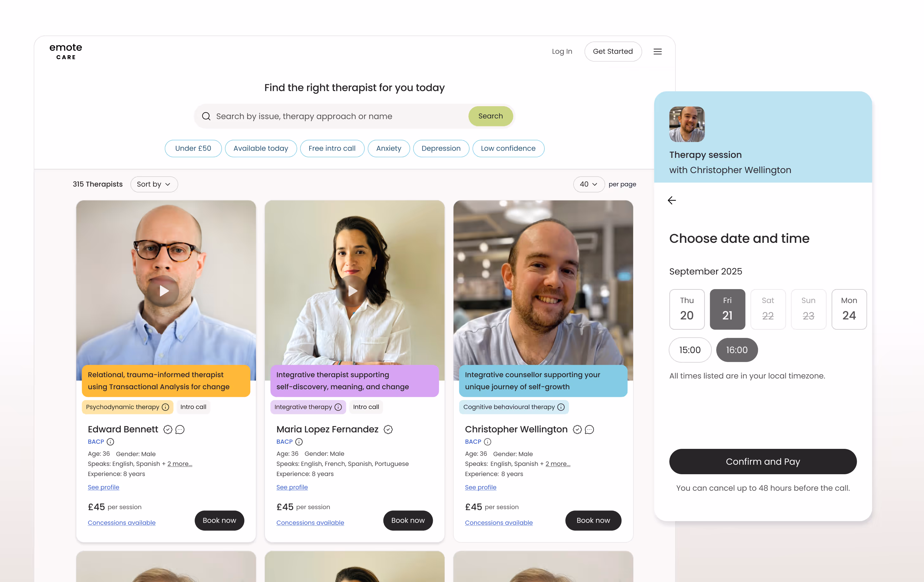Open chat bubble icon for Edward Bennett
Screen dimensions: 924x582
coord(180,430)
